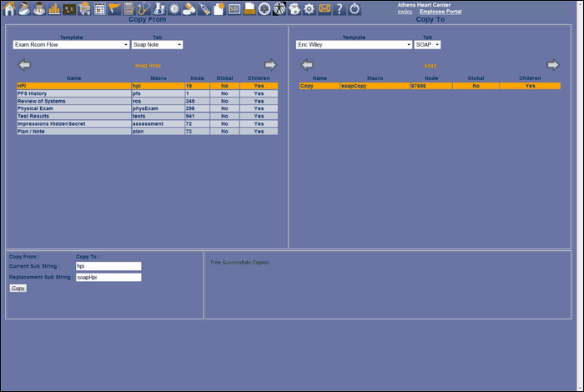Open the Home icon in toolbar
The height and width of the screenshot is (392, 584).
[9, 8]
